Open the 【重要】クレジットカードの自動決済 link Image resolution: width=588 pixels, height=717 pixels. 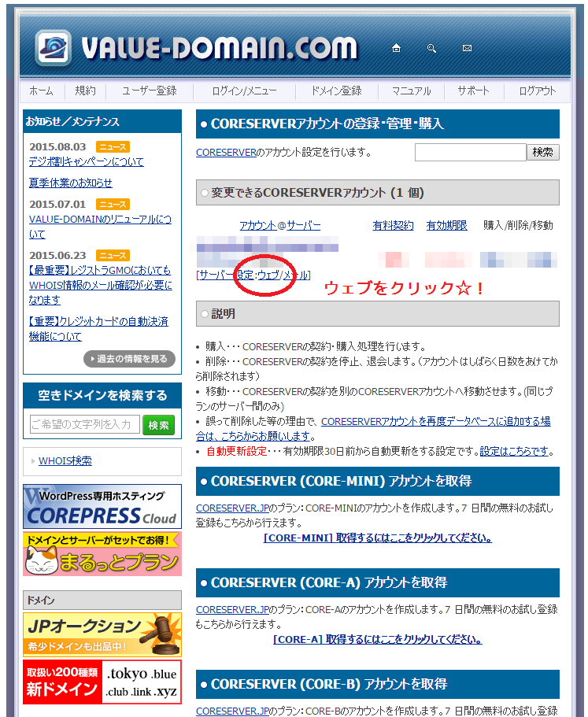pyautogui.click(x=98, y=329)
